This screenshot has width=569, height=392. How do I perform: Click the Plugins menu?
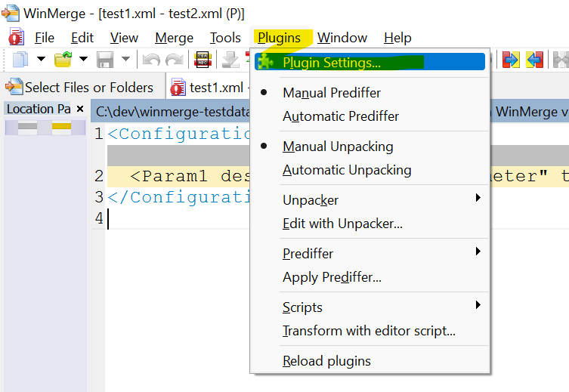pos(279,38)
